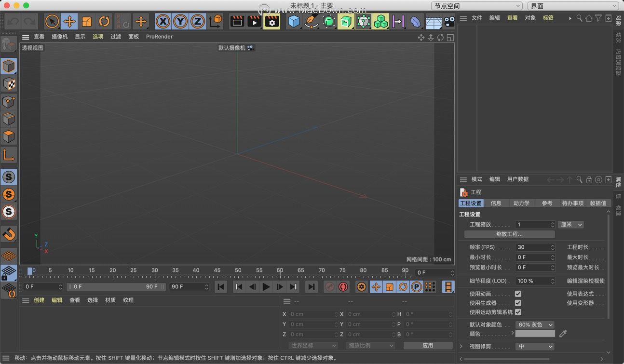Go to the end of animation
The height and width of the screenshot is (364, 624).
312,287
